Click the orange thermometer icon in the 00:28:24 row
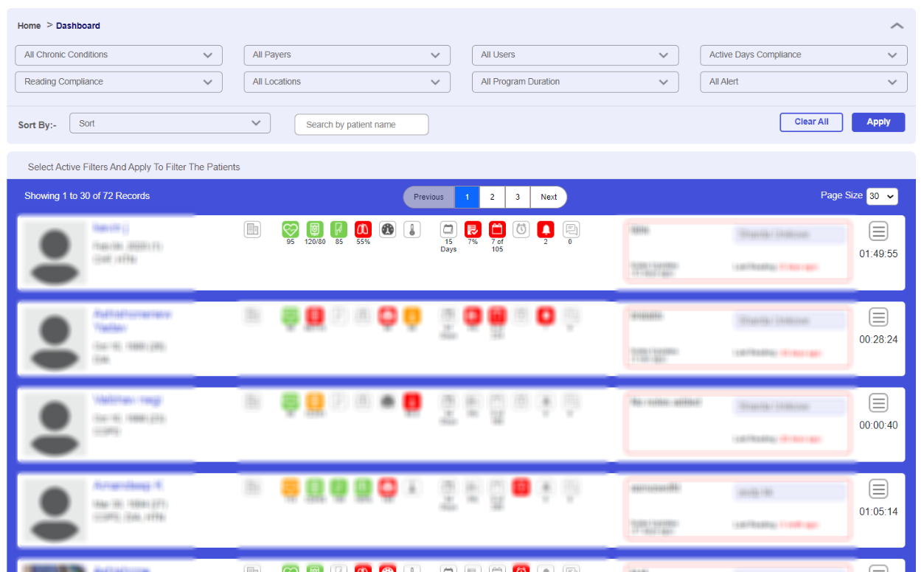Viewport: 924px width, 572px height. (x=412, y=315)
